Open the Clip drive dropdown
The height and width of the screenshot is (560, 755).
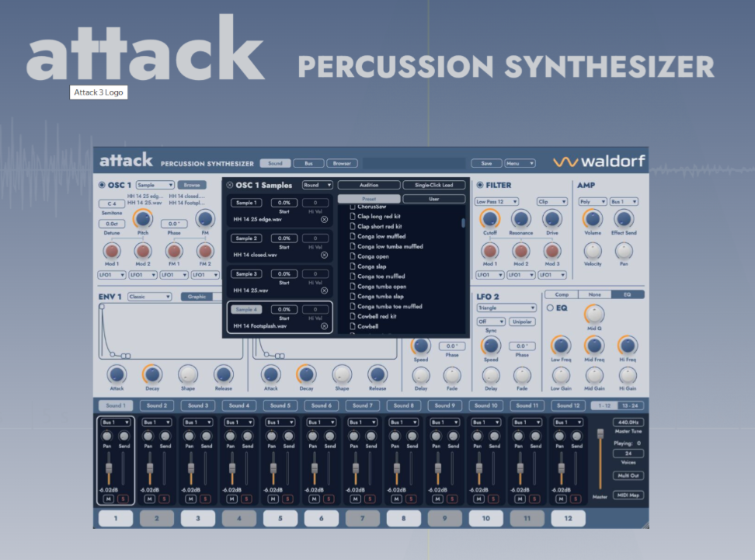coord(551,202)
